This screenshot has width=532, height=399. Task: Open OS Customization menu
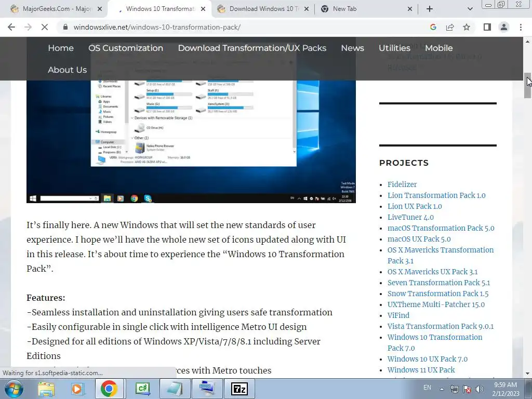[x=126, y=48]
